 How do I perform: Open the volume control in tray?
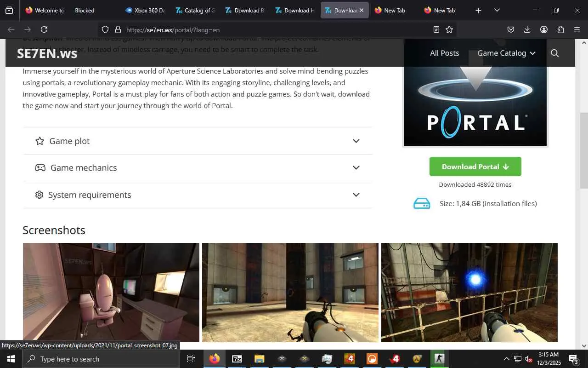[529, 359]
